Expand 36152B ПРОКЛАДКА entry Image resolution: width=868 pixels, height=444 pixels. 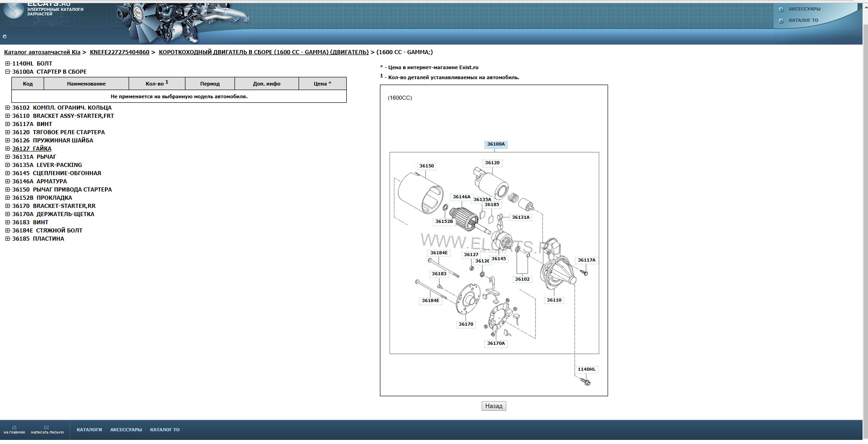(7, 198)
